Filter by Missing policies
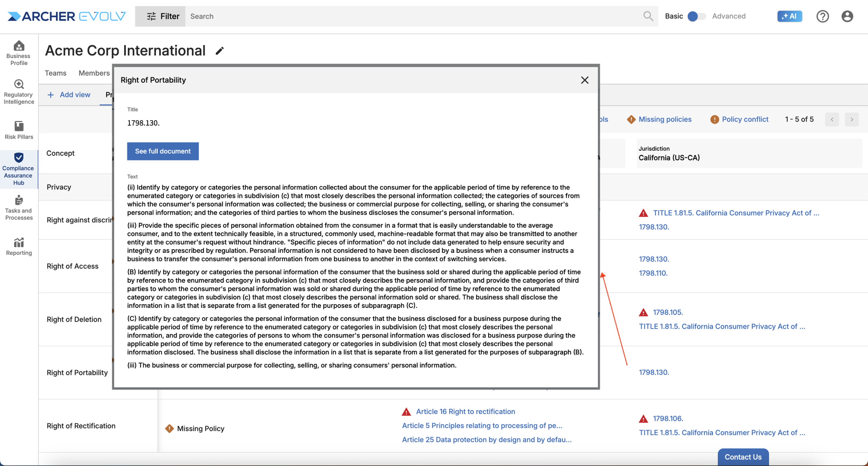The height and width of the screenshot is (466, 868). point(665,119)
